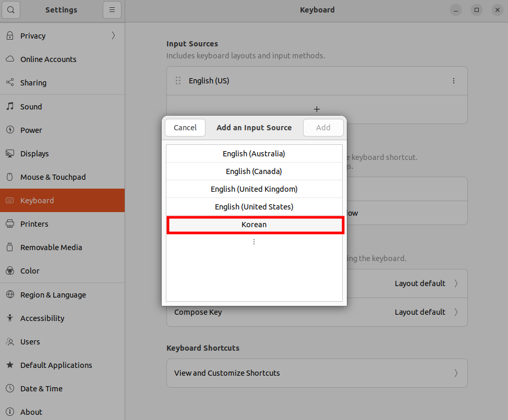Cancel the Add an Input Source dialog
Image resolution: width=508 pixels, height=420 pixels.
coord(185,128)
